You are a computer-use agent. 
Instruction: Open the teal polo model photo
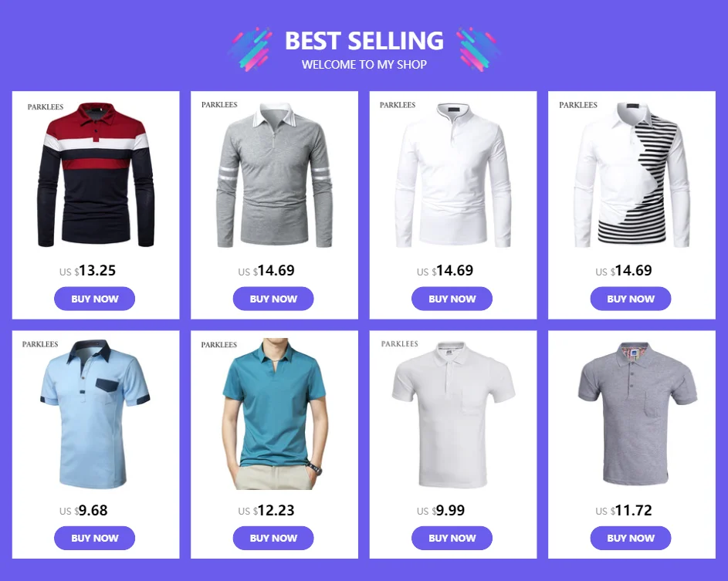[x=274, y=414]
